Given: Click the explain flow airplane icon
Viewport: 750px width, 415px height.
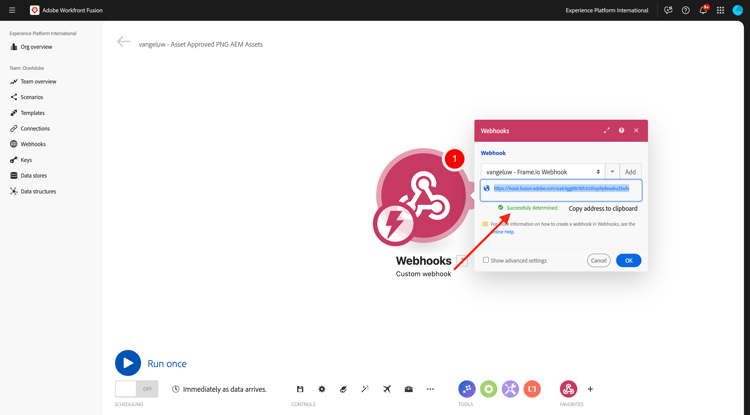Looking at the screenshot, I should 387,389.
